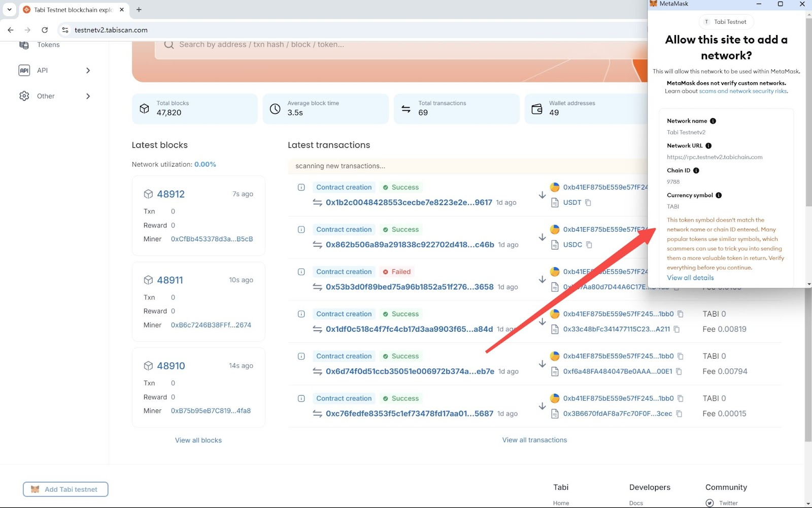Image resolution: width=812 pixels, height=508 pixels.
Task: Copy the USDC contract address
Action: tap(589, 244)
